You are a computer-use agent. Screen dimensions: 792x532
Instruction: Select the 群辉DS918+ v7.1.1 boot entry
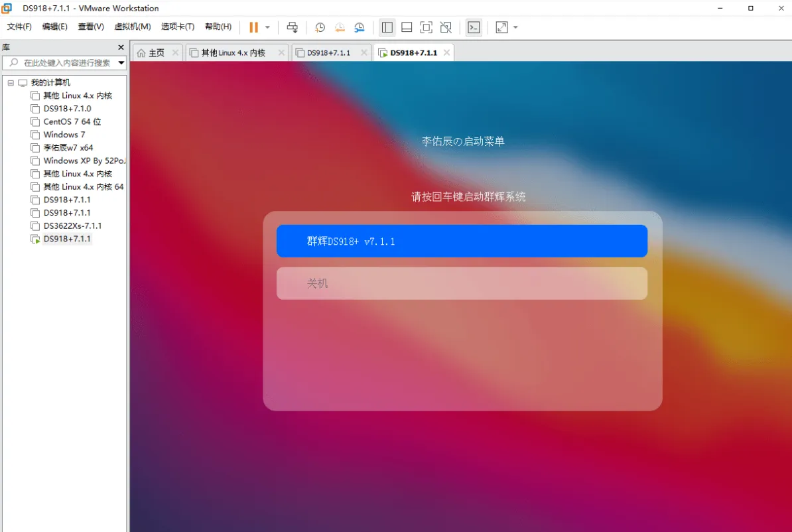(462, 241)
